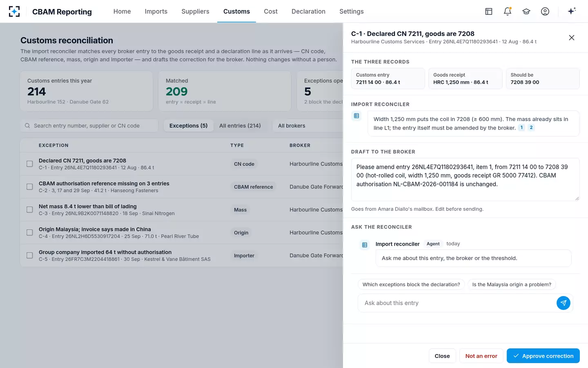Screen dimensions: 588x368
Task: Click the Close button in panel footer
Action: 442,356
